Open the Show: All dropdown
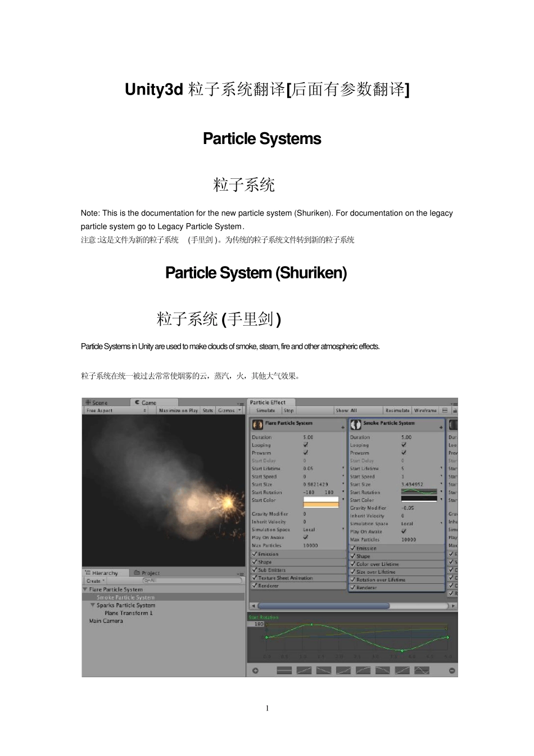Image resolution: width=534 pixels, height=756 pixels. point(359,411)
